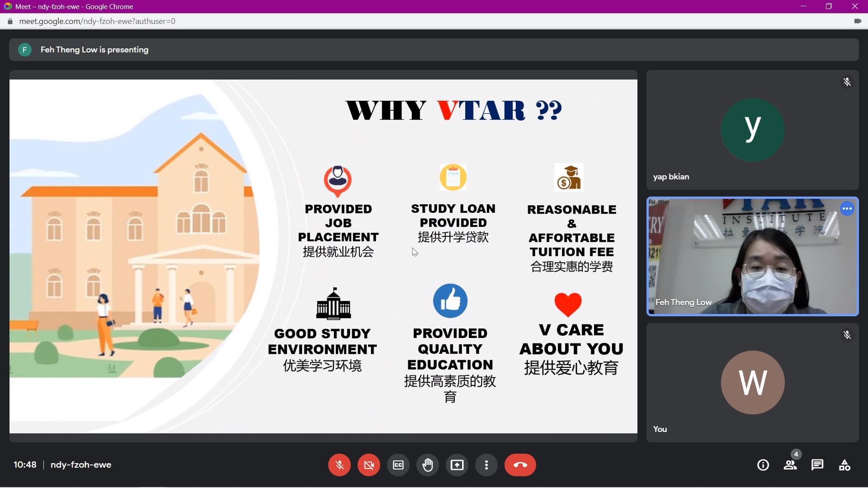The height and width of the screenshot is (488, 868).
Task: Select yap bkian participant tile
Action: coord(752,130)
